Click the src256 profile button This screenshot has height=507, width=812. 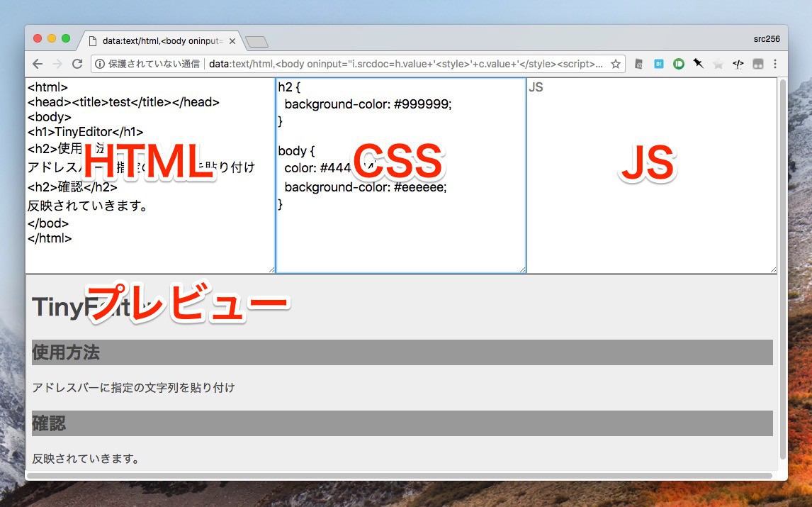[x=767, y=39]
